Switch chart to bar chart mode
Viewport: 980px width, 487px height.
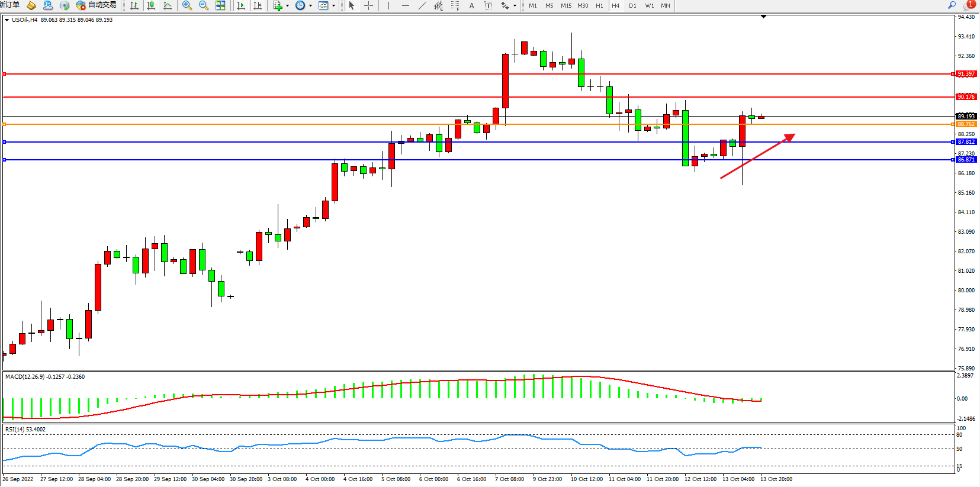pos(134,6)
